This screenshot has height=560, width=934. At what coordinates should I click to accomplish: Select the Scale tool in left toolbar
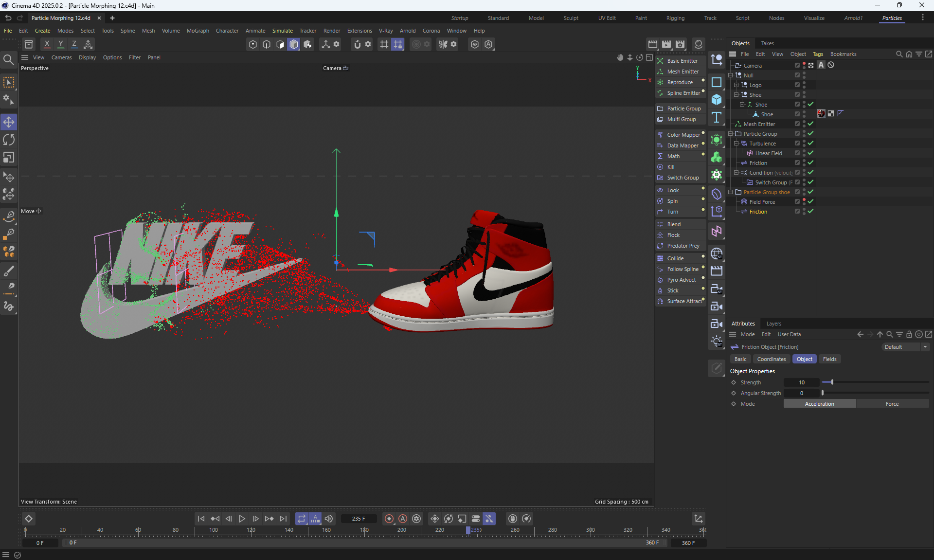(9, 158)
